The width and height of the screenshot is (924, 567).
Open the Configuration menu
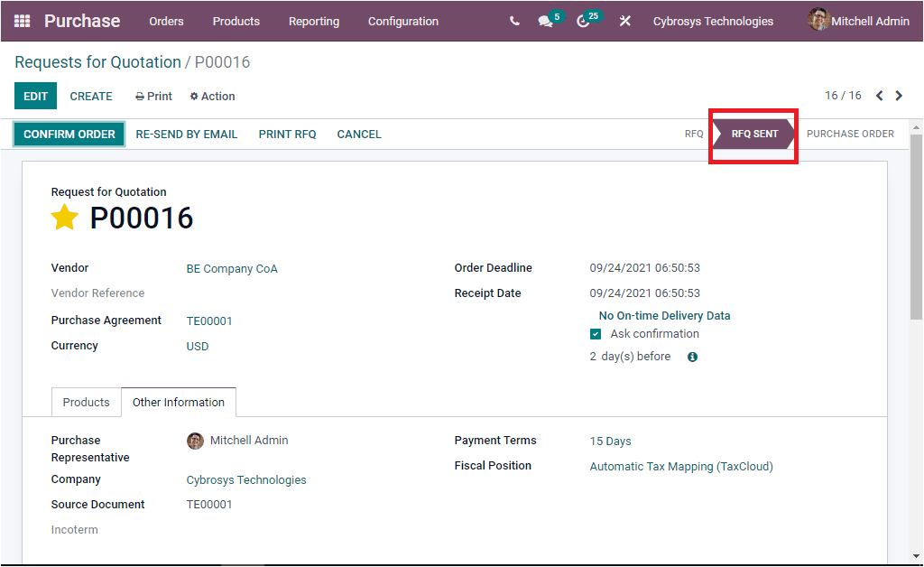point(402,21)
